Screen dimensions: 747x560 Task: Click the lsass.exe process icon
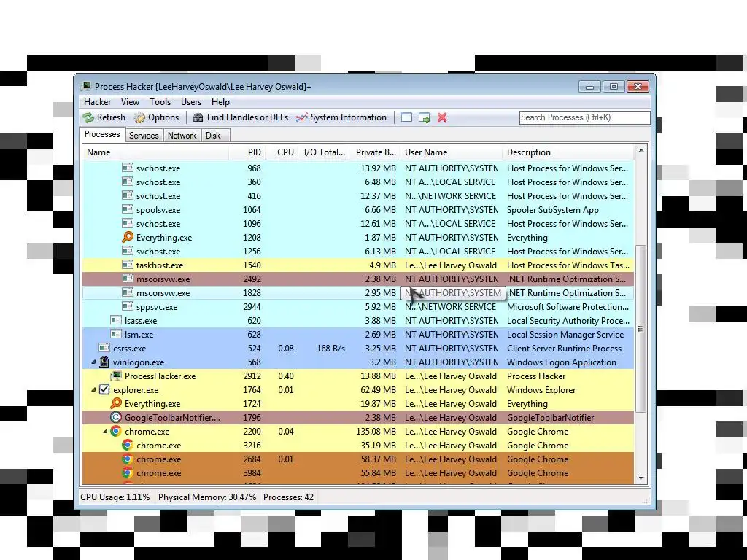pos(116,320)
